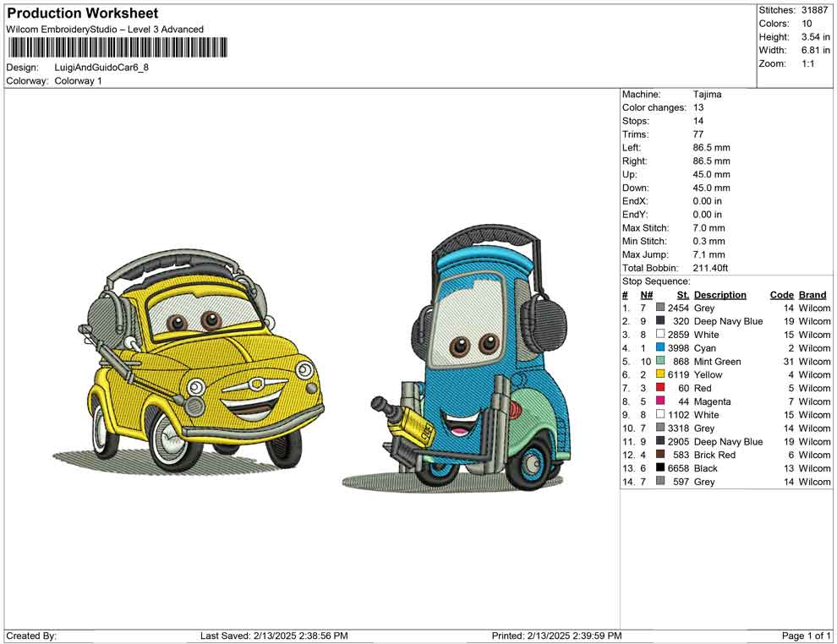837x644 pixels.
Task: Click the Black color swatch in row 13
Action: pyautogui.click(x=660, y=467)
